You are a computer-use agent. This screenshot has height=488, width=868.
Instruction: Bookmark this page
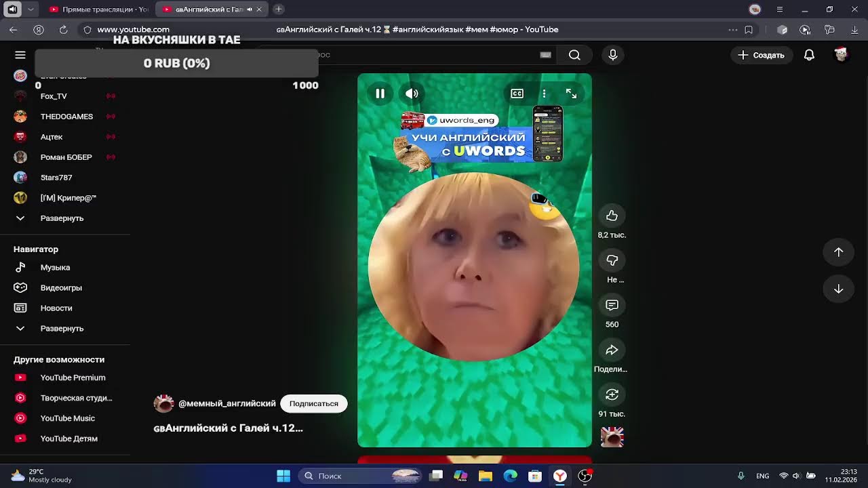(749, 30)
